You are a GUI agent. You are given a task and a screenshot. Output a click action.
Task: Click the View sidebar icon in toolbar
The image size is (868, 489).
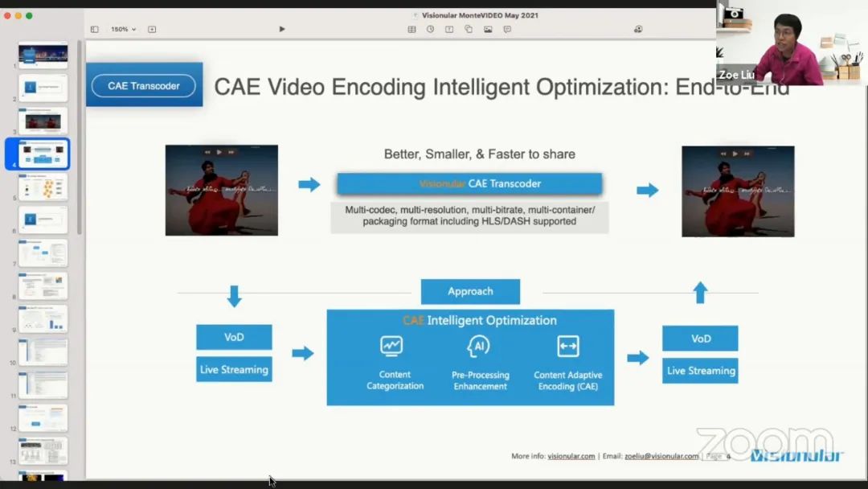click(94, 29)
